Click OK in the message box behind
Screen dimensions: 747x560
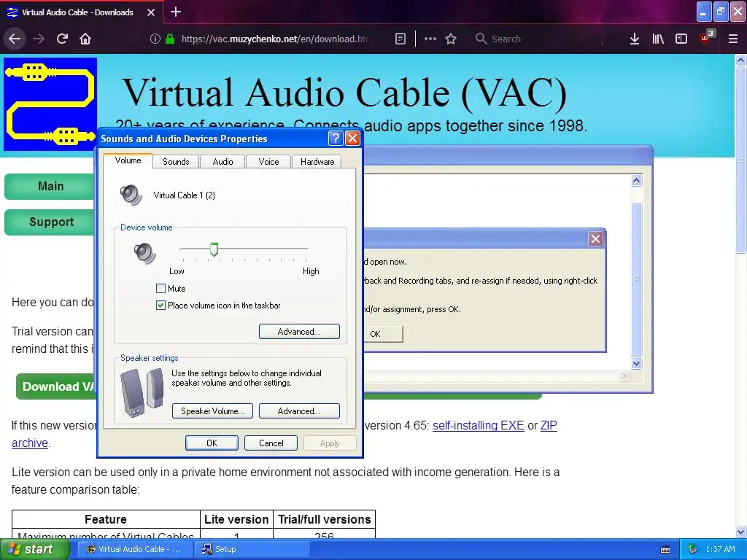[x=382, y=334]
